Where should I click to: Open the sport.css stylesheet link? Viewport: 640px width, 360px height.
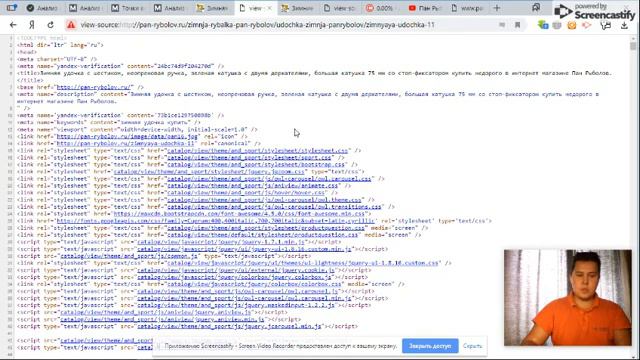point(249,158)
